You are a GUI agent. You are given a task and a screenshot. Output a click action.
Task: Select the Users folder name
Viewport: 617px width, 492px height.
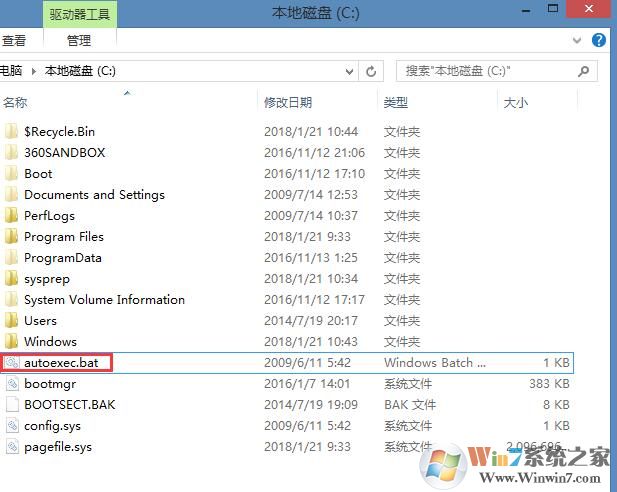pos(40,321)
